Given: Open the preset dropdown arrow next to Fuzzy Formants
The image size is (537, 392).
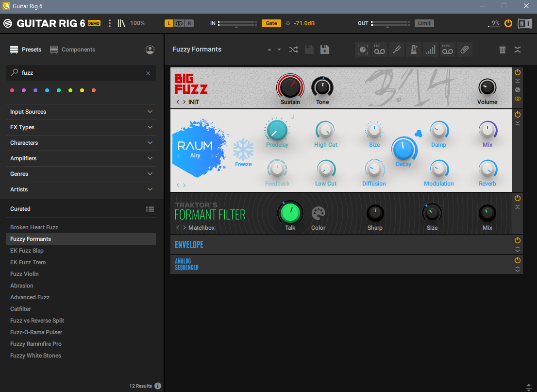Looking at the screenshot, I should 279,50.
